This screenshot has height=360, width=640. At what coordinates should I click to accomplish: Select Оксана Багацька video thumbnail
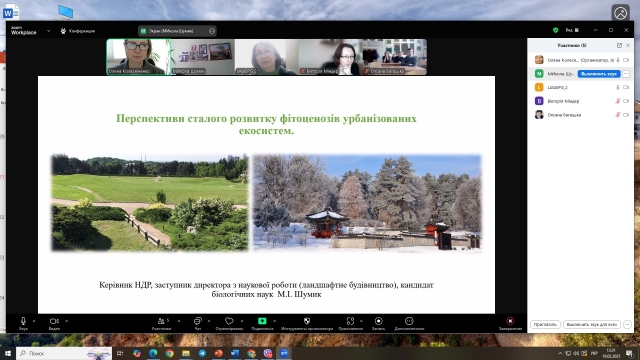pos(395,57)
